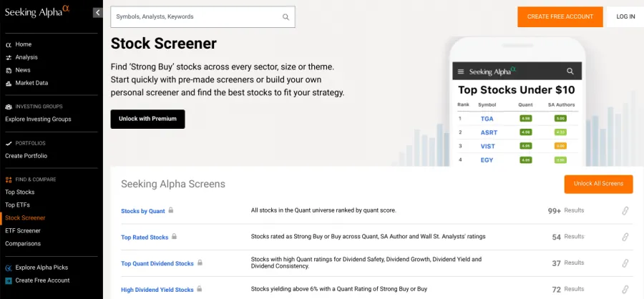Click Unlock All Screens button
The width and height of the screenshot is (644, 299).
598,184
